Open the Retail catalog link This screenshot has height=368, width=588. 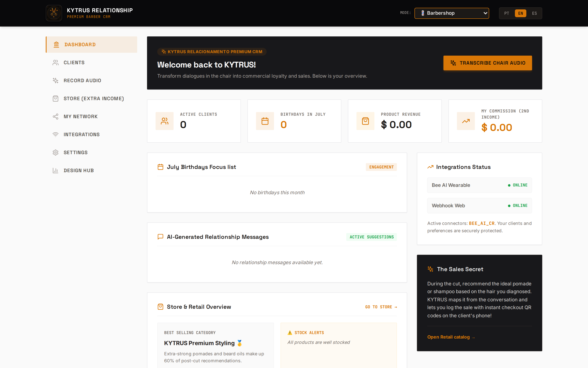point(451,337)
